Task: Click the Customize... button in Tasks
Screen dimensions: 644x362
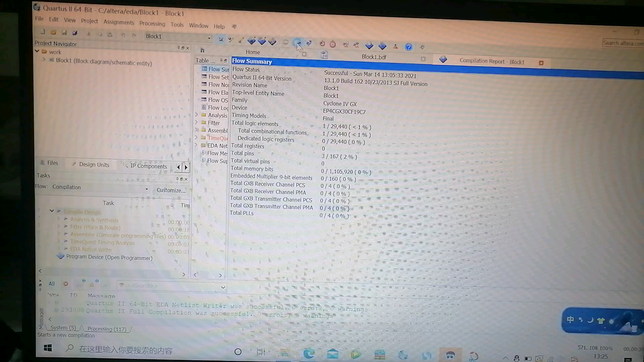Action: [171, 190]
